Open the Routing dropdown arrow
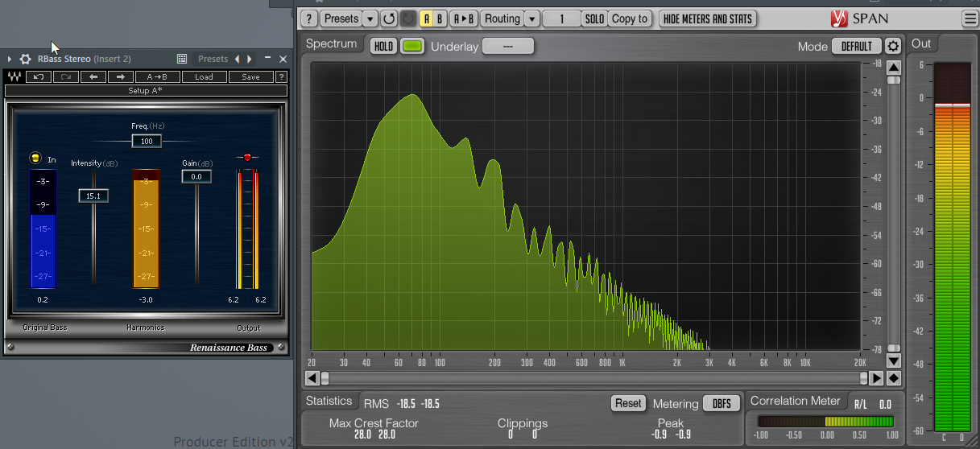This screenshot has height=449, width=980. tap(531, 19)
